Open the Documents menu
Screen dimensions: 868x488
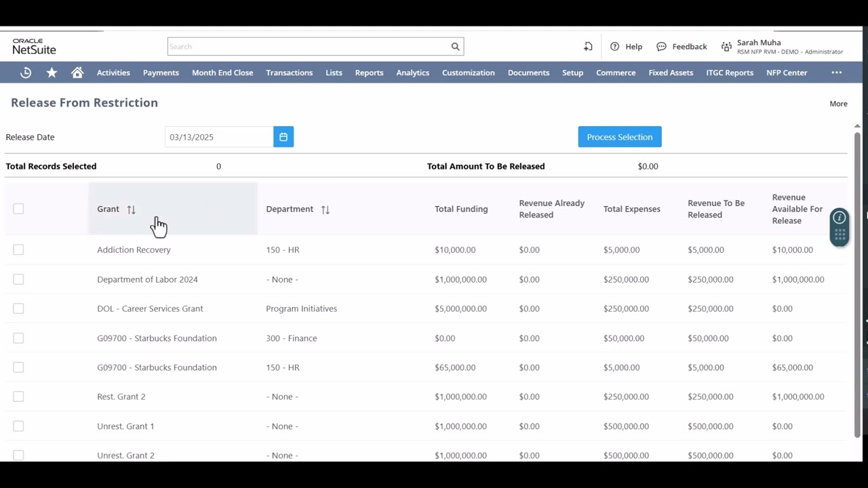click(528, 73)
